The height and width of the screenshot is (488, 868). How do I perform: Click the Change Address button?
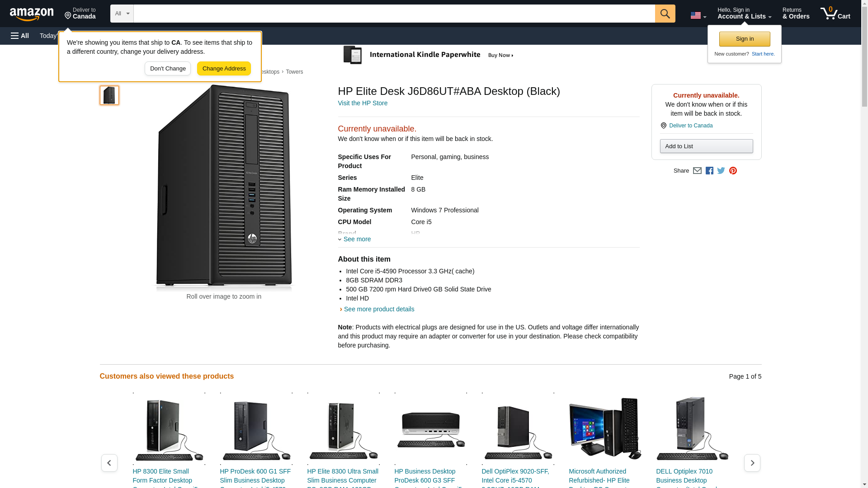224,69
